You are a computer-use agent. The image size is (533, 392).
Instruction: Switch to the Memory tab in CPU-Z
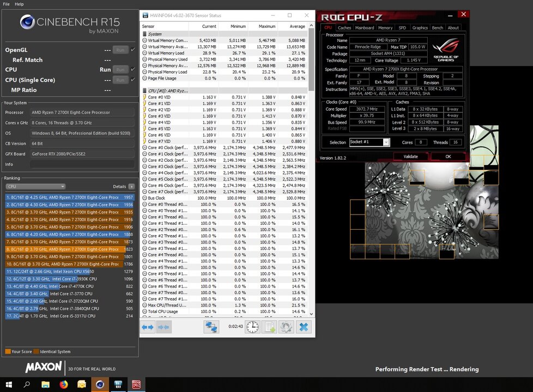click(385, 28)
